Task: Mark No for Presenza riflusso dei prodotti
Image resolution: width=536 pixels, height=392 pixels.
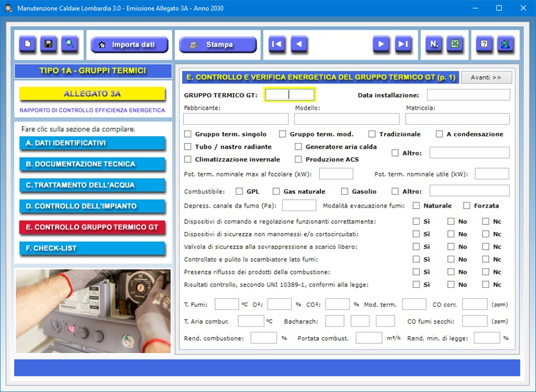Action: (x=451, y=272)
